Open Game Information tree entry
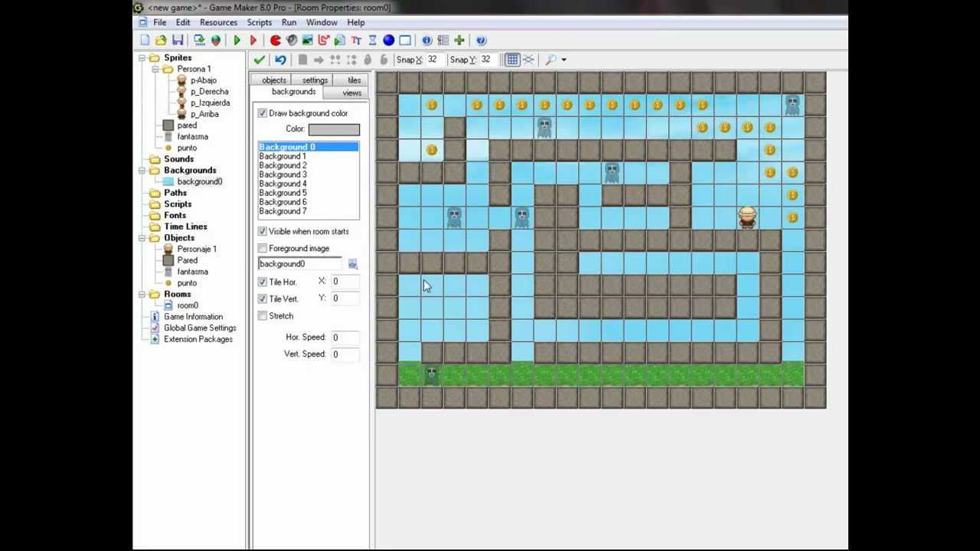The image size is (980, 551). 193,317
